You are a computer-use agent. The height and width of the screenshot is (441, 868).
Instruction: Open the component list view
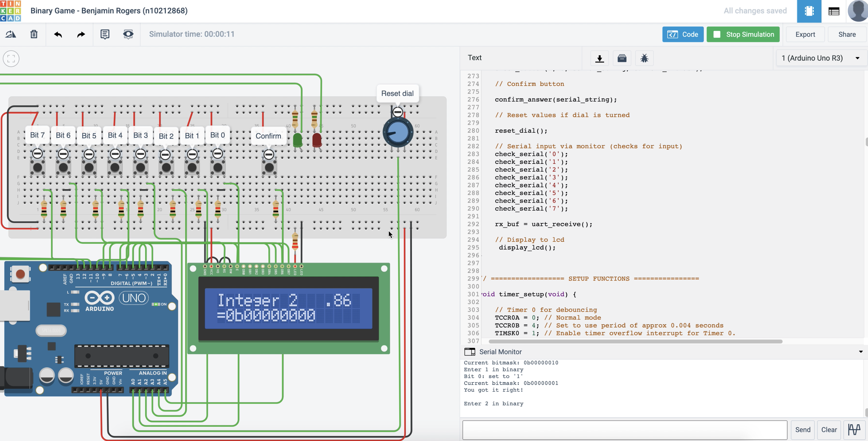pyautogui.click(x=834, y=11)
